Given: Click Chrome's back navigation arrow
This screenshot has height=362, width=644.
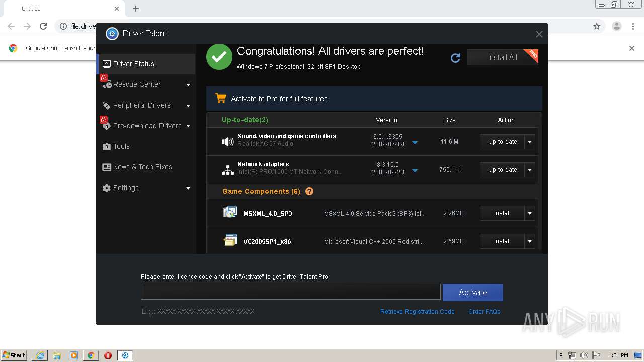Looking at the screenshot, I should (11, 26).
